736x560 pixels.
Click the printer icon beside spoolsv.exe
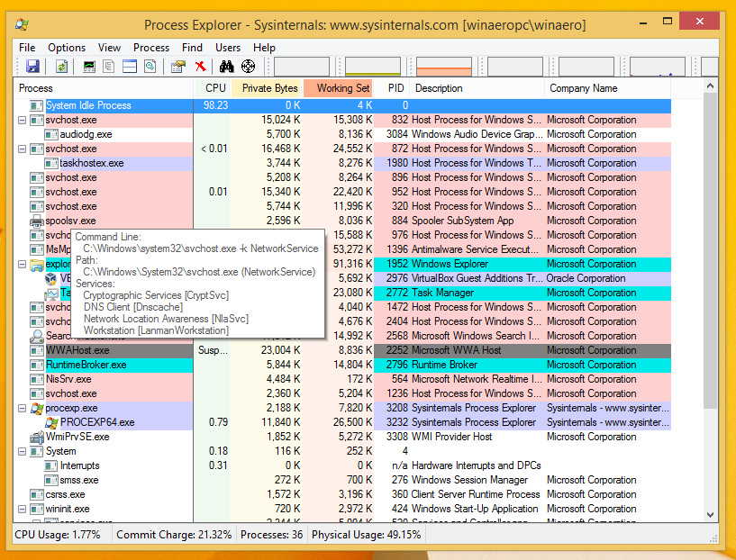click(36, 221)
